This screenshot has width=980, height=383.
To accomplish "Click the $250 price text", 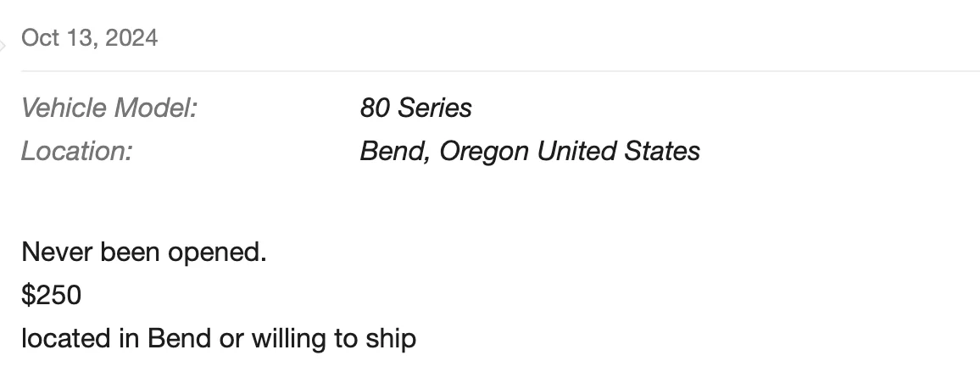I will coord(51,295).
